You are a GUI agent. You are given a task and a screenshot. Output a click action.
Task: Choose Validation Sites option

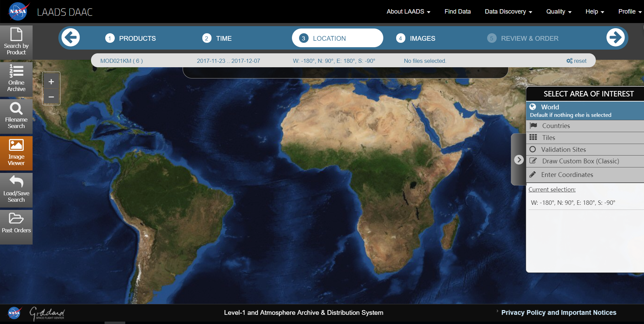pyautogui.click(x=585, y=149)
